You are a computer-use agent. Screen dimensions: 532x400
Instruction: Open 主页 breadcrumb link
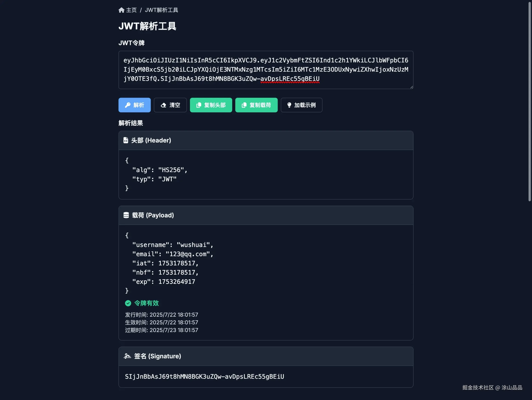(x=131, y=10)
